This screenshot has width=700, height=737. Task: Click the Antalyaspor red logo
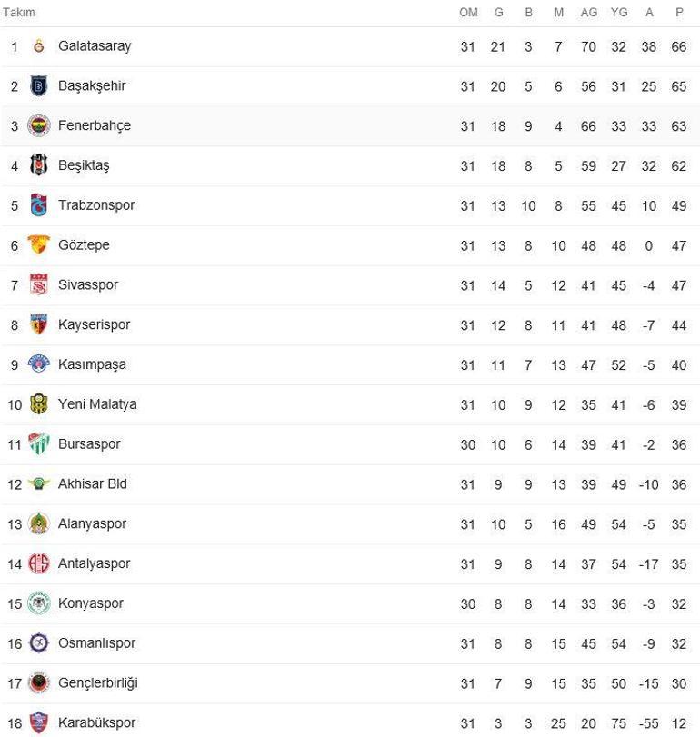point(39,563)
